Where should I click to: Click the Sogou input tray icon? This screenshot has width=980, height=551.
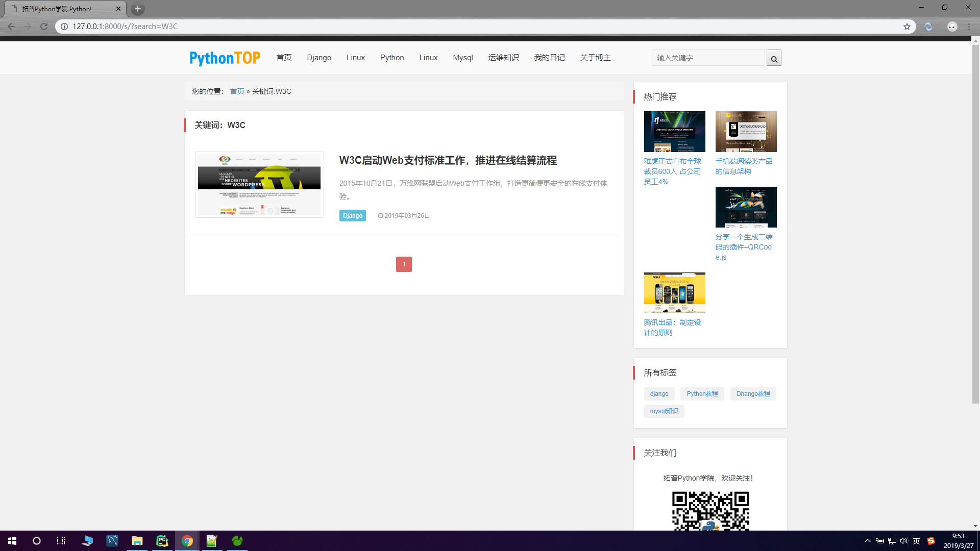coord(931,541)
